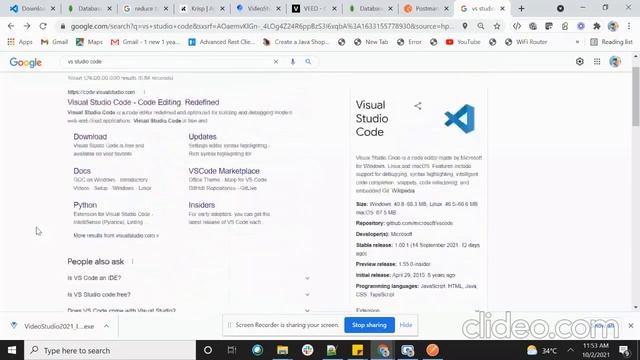This screenshot has height=360, width=640.
Task: Click the page vertical scrollbar thumb
Action: click(636, 97)
